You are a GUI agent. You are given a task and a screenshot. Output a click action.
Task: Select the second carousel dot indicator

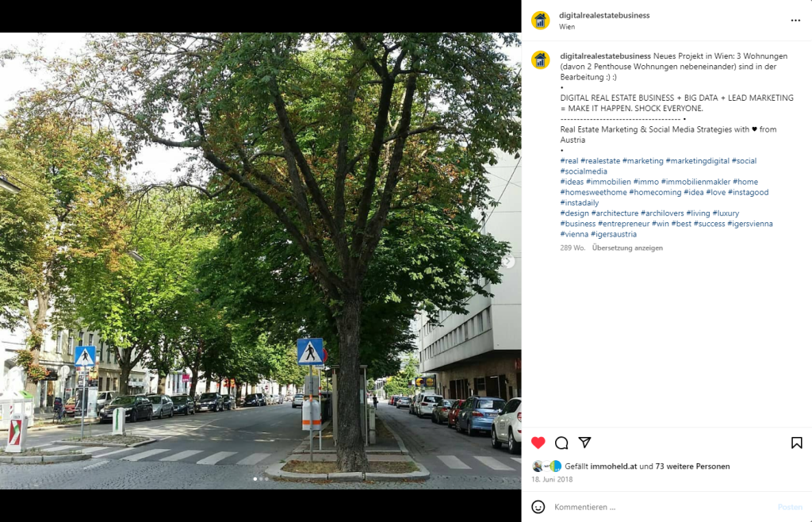[261, 479]
